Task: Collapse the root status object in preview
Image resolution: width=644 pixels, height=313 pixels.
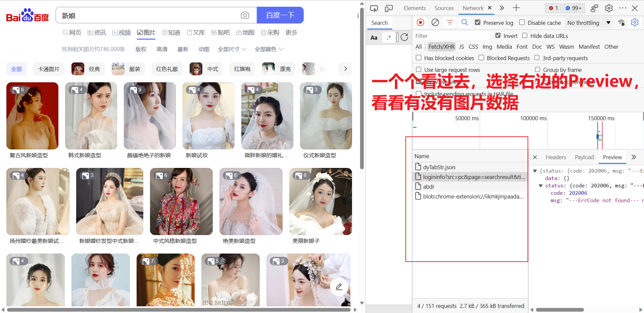Action: click(x=535, y=171)
